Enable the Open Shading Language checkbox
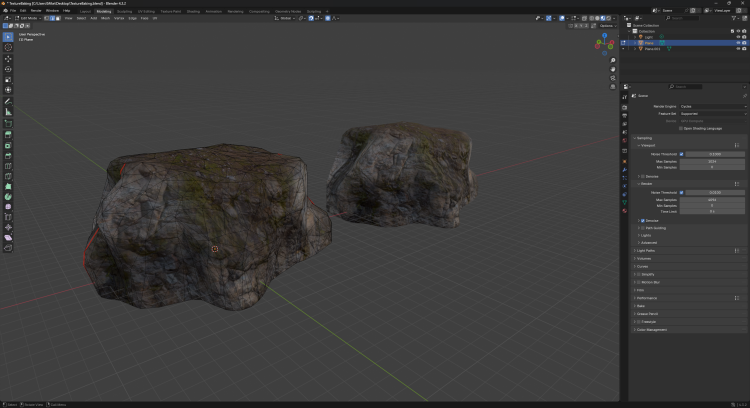 [x=681, y=128]
